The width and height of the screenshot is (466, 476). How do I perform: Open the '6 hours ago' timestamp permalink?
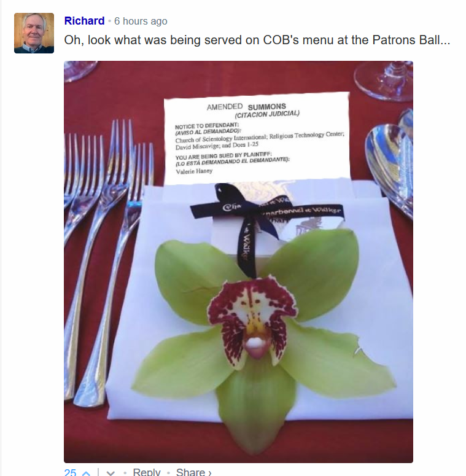[141, 21]
